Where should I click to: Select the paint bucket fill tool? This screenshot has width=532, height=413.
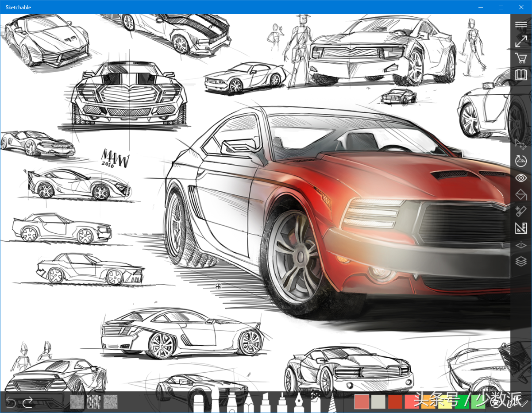point(521,195)
